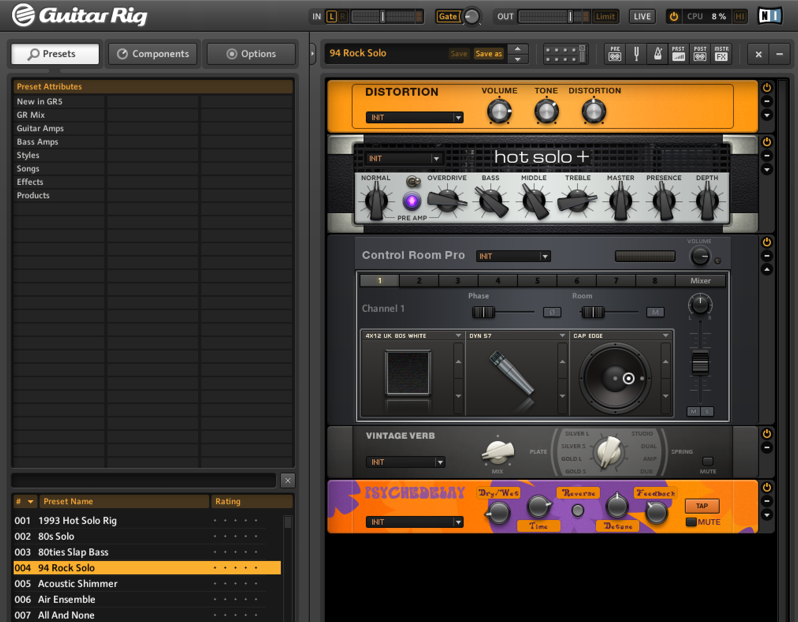Minimize the hot solo + amp module

[766, 155]
